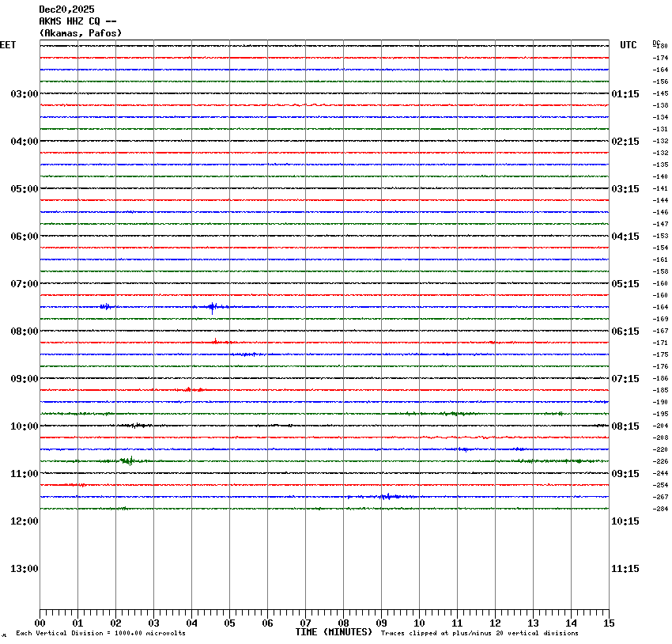672x644 pixels.
Task: Click the 13:00 local time label
Action: [x=24, y=569]
